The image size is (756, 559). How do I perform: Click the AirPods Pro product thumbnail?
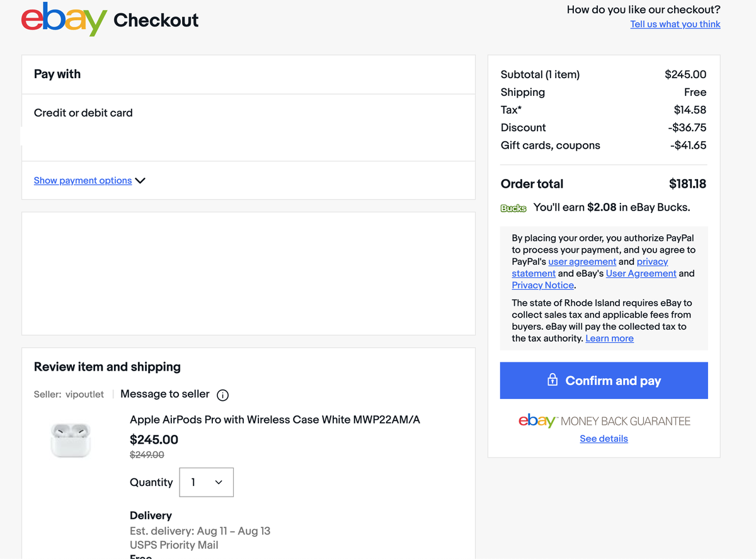point(71,439)
